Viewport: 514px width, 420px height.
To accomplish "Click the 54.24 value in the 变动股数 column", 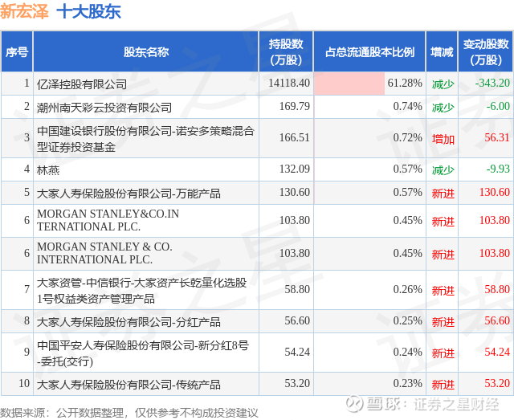I will coord(497,352).
